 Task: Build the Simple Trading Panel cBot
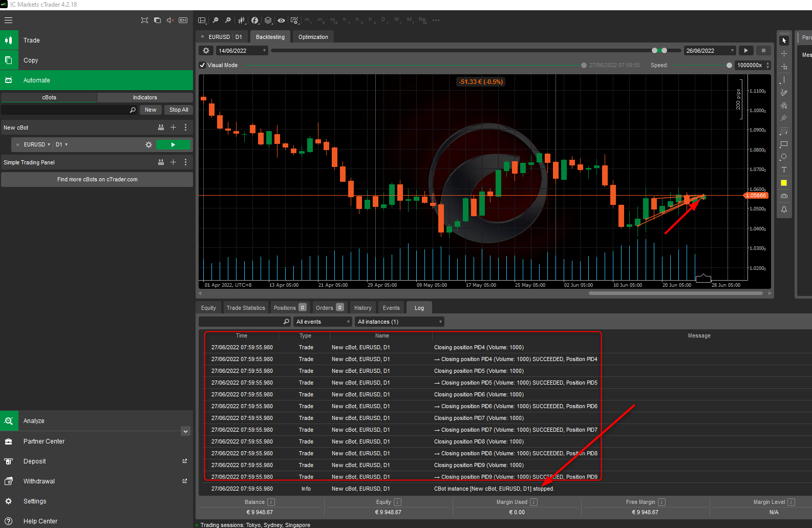161,162
